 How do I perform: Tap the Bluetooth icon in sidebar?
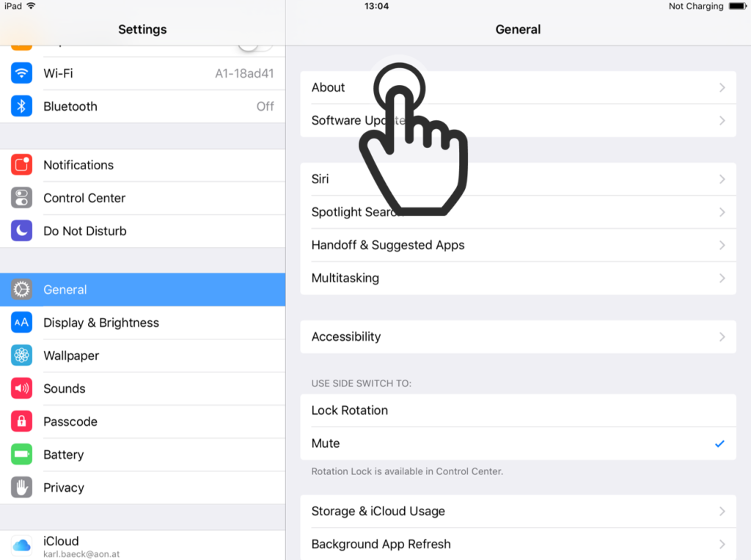(x=21, y=106)
